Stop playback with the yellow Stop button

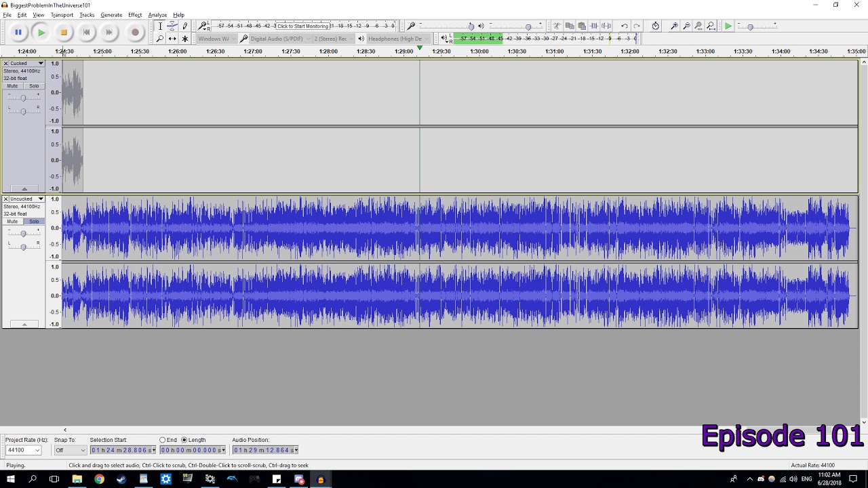(64, 32)
